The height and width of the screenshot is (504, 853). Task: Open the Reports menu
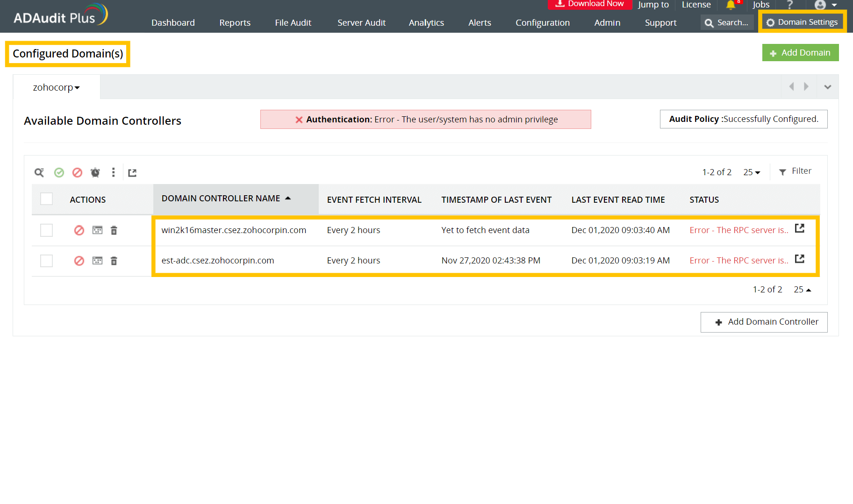click(x=235, y=22)
